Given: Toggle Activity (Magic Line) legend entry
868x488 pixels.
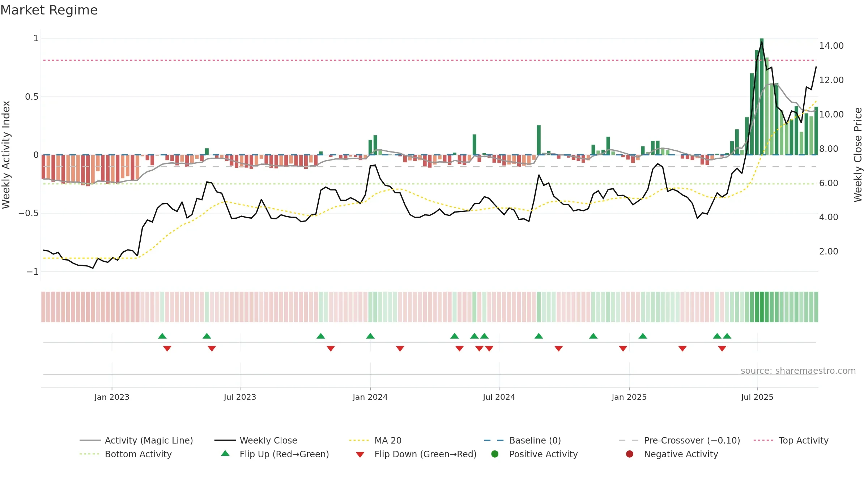Looking at the screenshot, I should point(136,440).
